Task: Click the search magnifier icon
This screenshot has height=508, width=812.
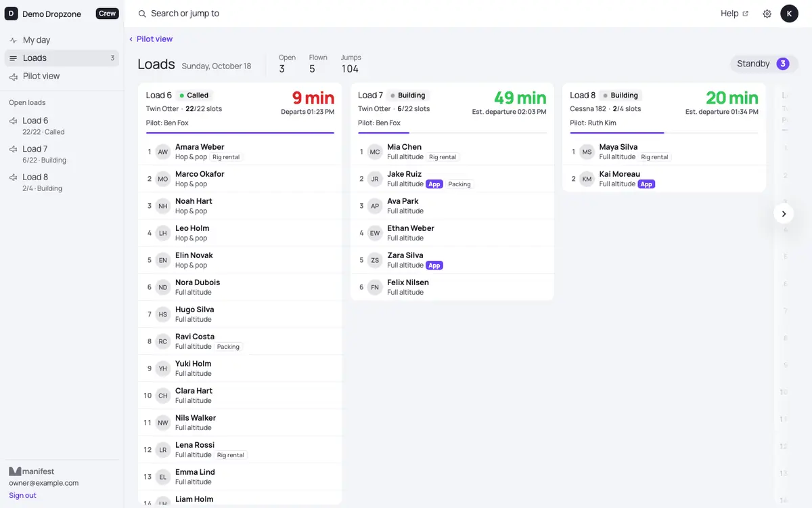Action: pyautogui.click(x=142, y=14)
